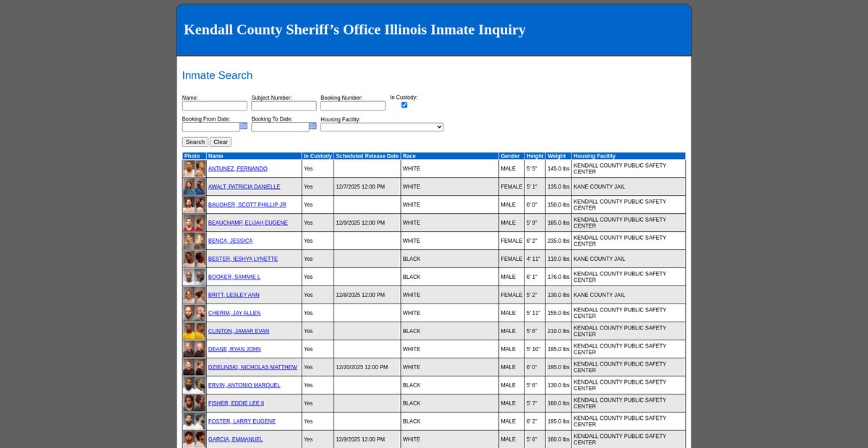The height and width of the screenshot is (448, 868).
Task: Open FOSTER, LARRY EUGENE record
Action: pyautogui.click(x=242, y=421)
